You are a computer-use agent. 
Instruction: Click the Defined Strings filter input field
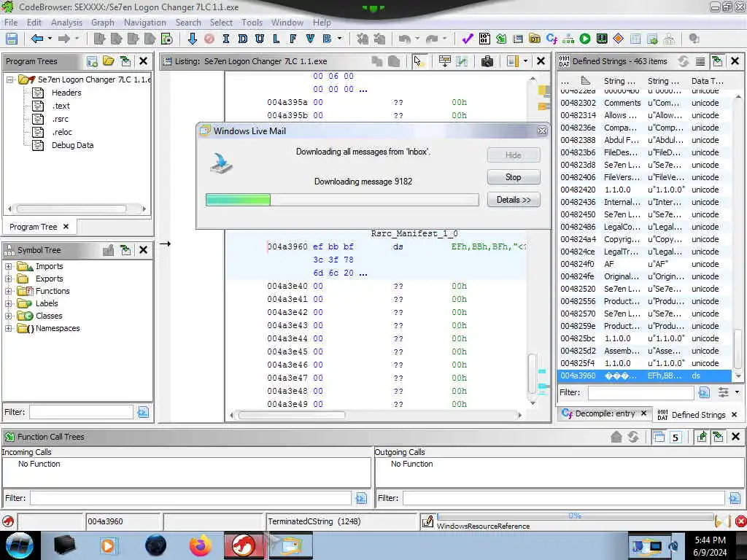tap(640, 392)
